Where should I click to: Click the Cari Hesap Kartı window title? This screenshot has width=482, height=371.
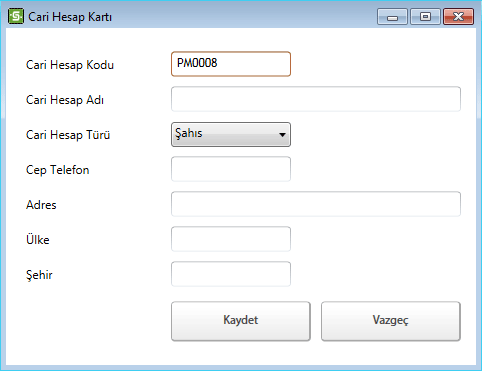[x=70, y=17]
